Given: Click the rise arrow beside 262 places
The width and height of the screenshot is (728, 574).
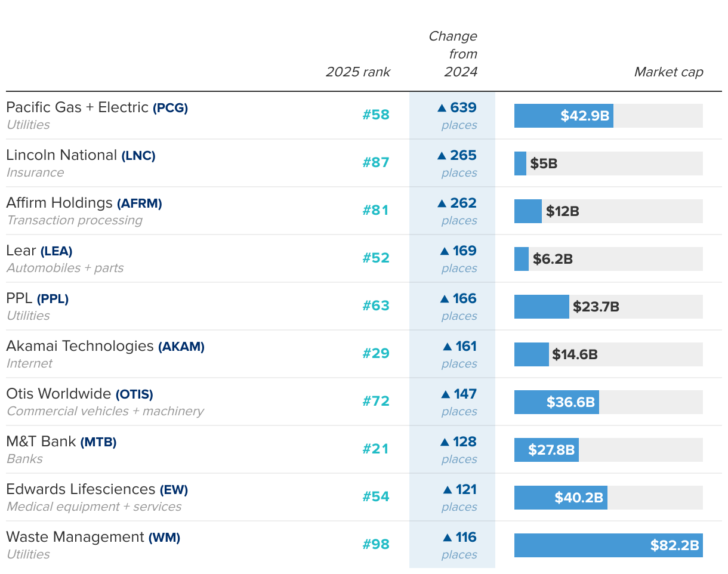Looking at the screenshot, I should click(442, 203).
